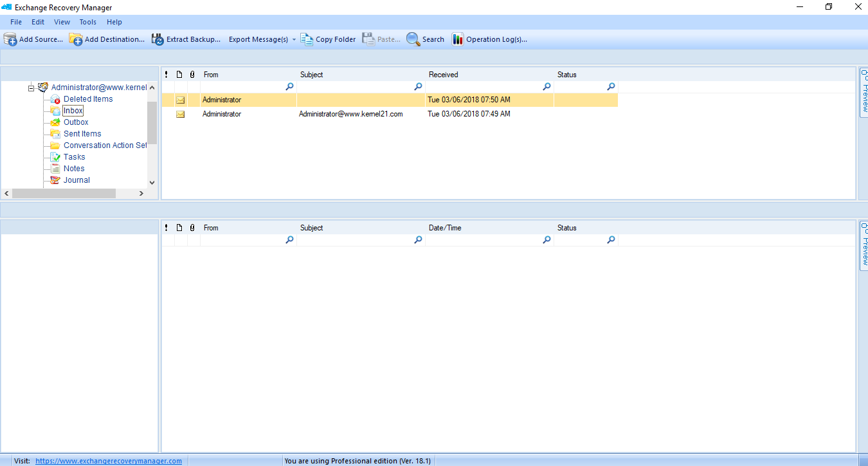The image size is (868, 466).
Task: Click Add Source... button label
Action: click(41, 39)
